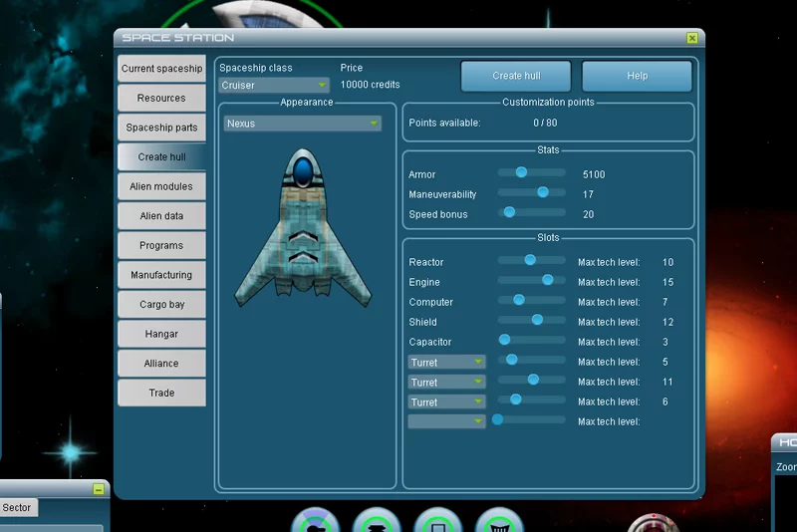Click the Reactor max tech level '10'

(667, 262)
